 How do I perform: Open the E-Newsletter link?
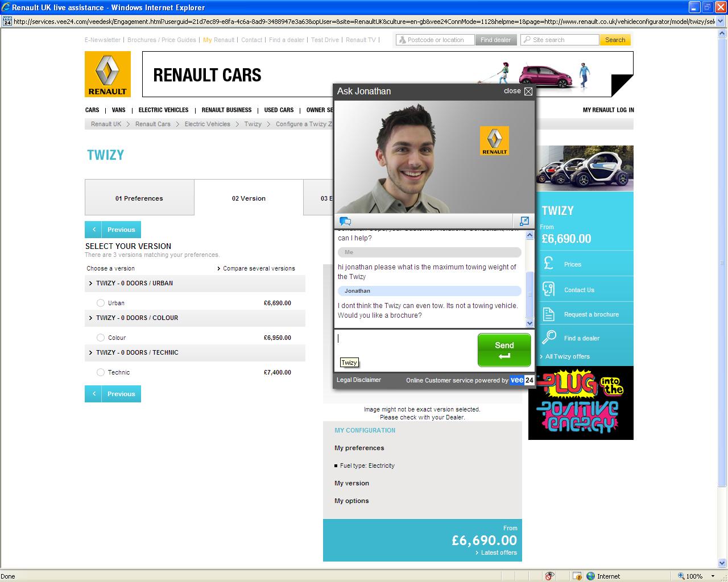point(102,40)
